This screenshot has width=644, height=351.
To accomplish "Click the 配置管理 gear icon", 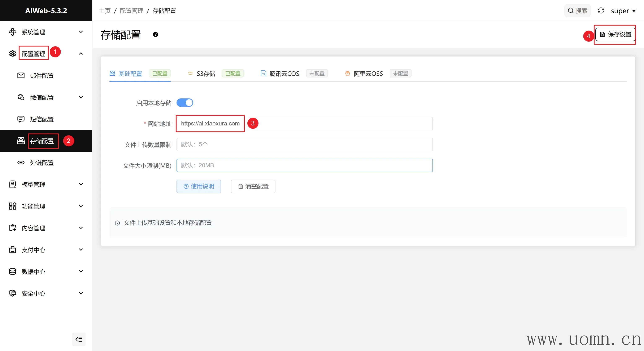I will (13, 54).
